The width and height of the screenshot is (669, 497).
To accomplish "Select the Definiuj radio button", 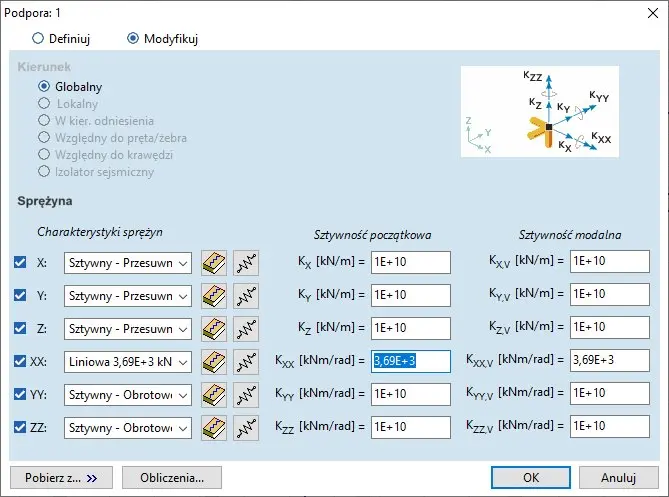I will point(39,39).
